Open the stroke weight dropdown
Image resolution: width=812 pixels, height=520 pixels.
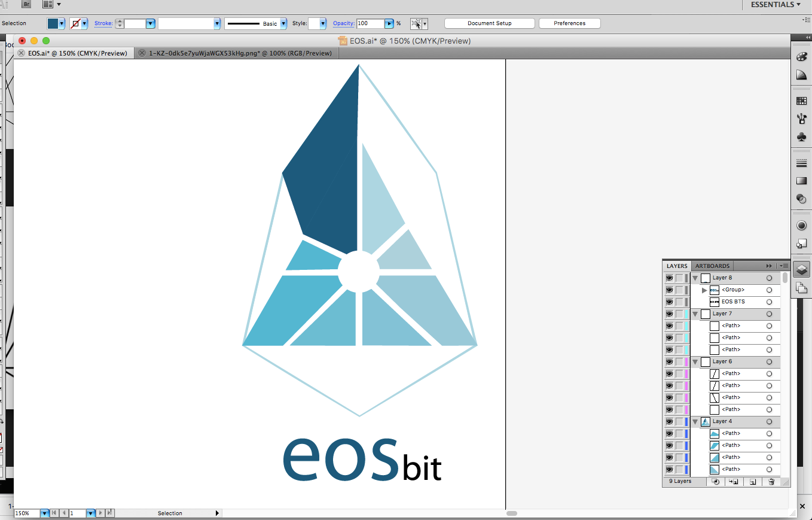[x=151, y=23]
